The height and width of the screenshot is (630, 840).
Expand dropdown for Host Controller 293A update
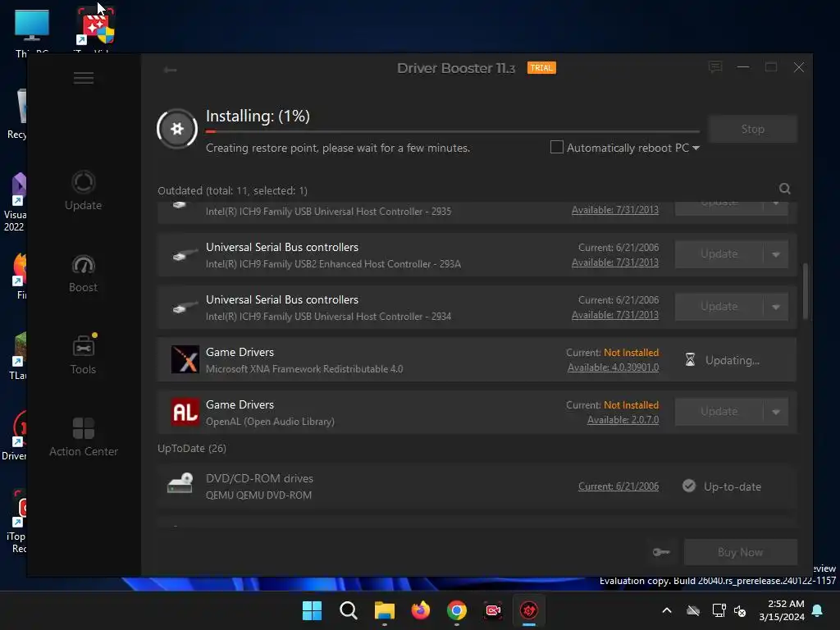776,254
